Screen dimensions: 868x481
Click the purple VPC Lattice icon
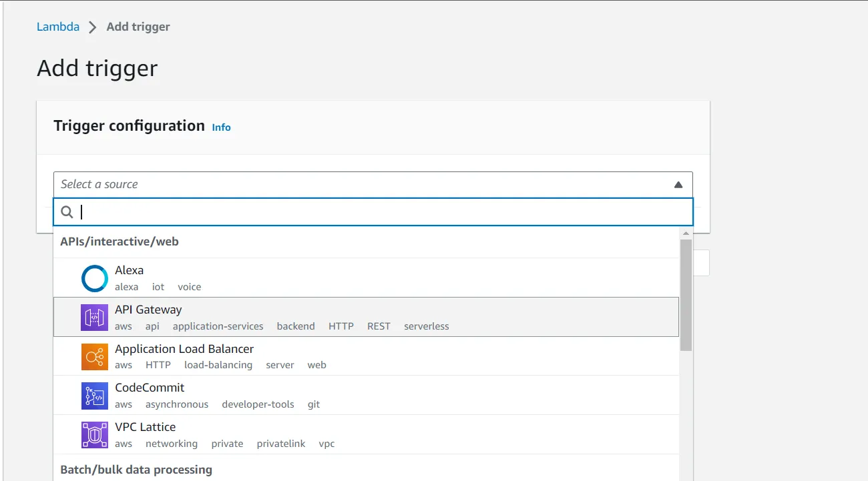click(94, 435)
